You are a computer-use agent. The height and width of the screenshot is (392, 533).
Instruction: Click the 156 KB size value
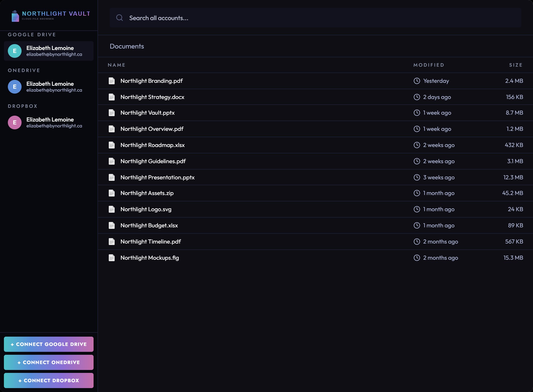click(515, 97)
